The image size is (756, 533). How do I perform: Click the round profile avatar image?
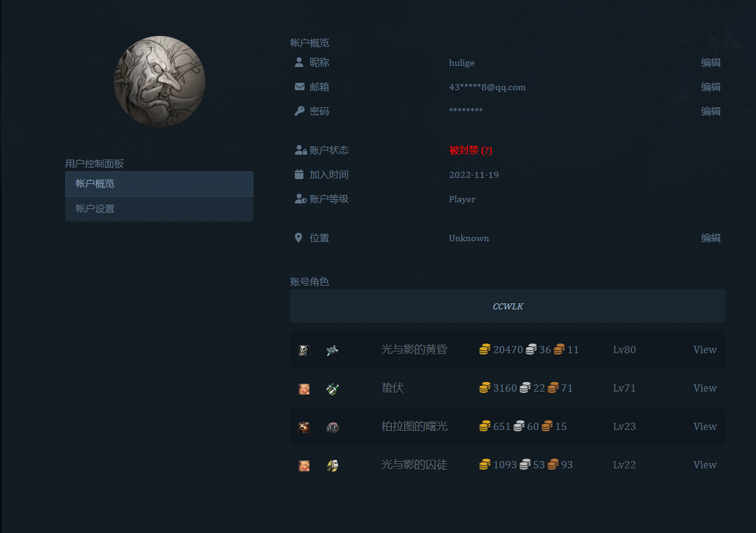tap(160, 82)
